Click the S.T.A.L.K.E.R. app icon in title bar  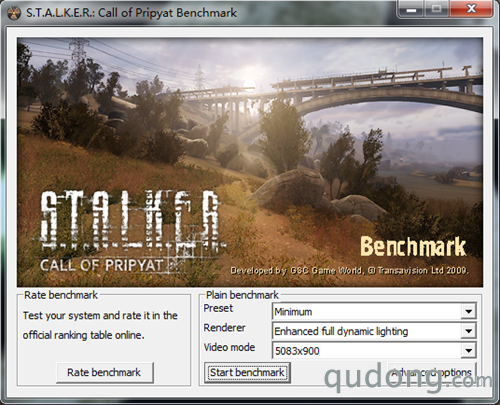tap(14, 13)
